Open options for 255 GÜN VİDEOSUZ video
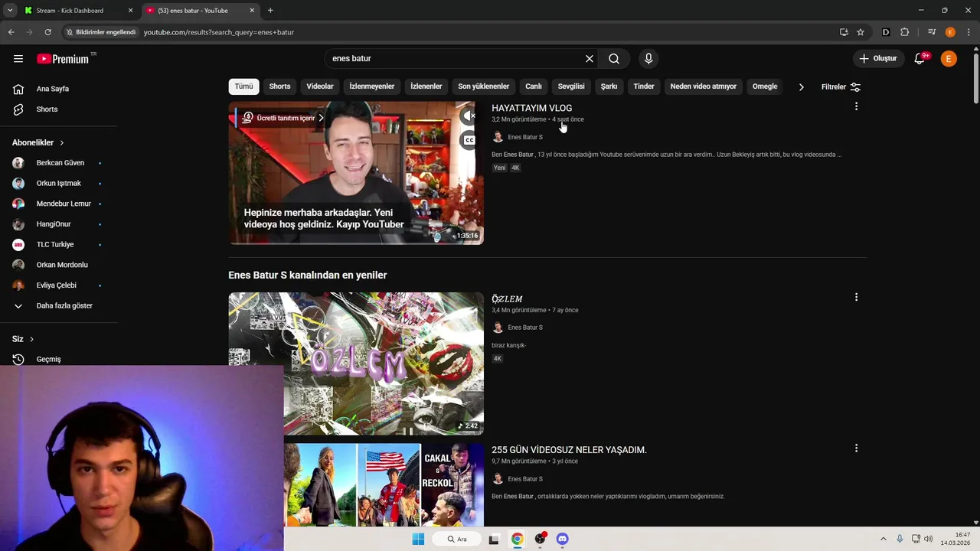 pos(856,448)
